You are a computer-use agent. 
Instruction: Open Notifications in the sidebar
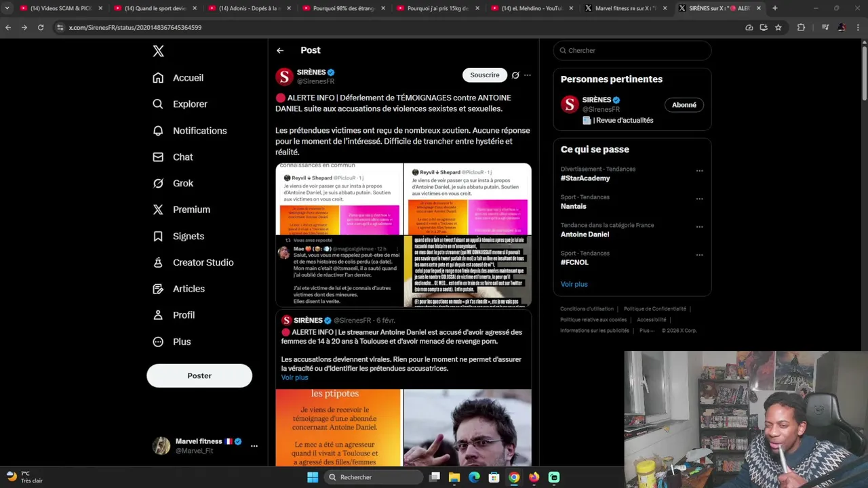[x=190, y=131]
